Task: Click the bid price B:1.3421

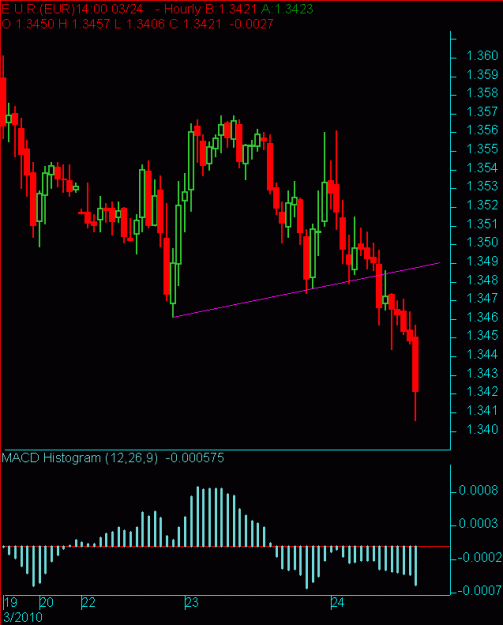Action: click(x=230, y=9)
